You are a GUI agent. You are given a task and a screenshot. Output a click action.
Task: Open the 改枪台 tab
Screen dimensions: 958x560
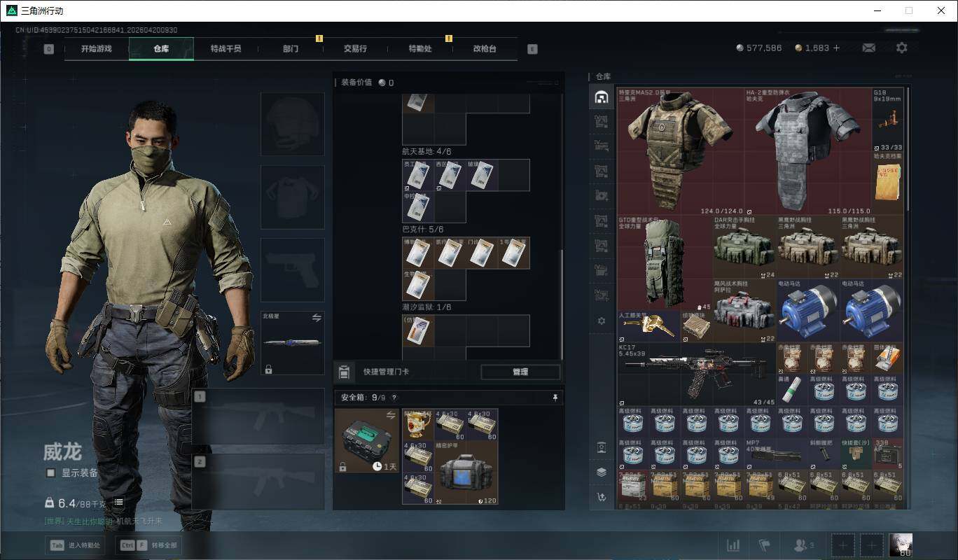pyautogui.click(x=485, y=49)
